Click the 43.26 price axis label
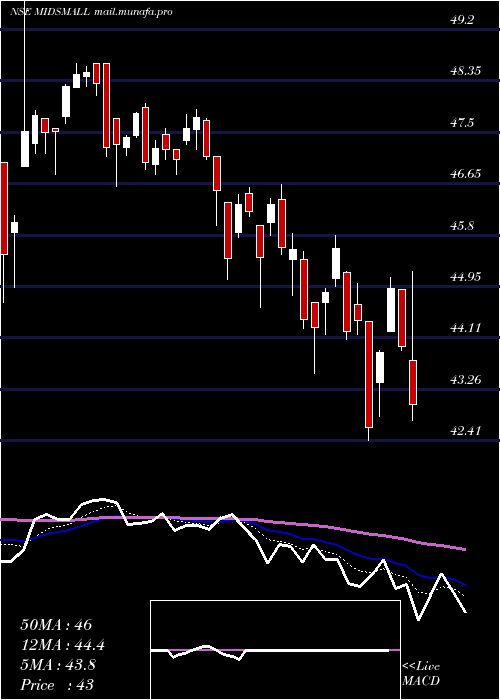Viewport: 500px width, 700px height. 465,380
